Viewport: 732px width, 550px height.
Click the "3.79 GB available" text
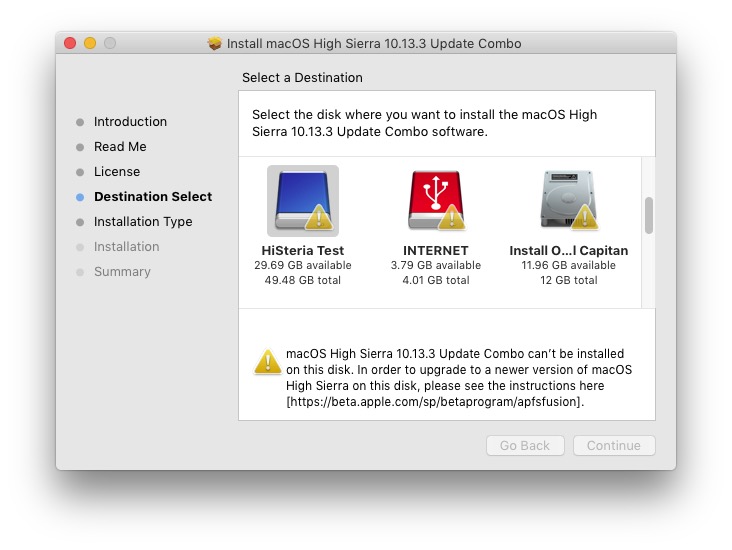coord(436,265)
